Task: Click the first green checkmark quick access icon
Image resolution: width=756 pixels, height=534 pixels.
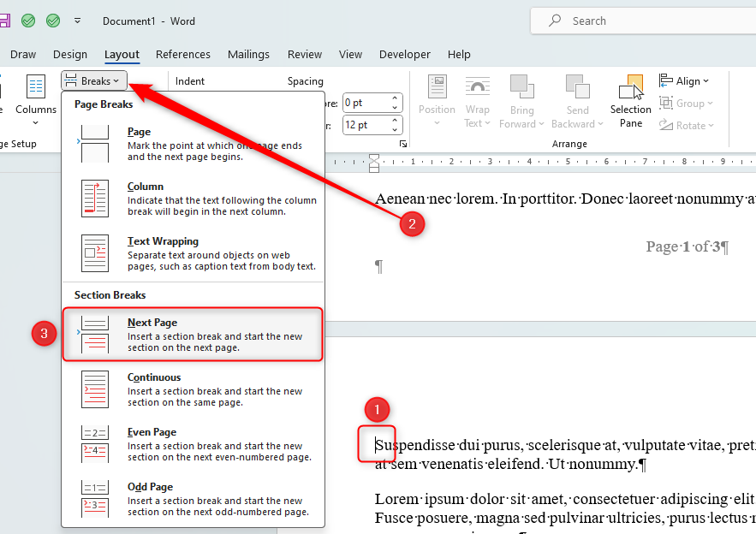Action: click(28, 21)
